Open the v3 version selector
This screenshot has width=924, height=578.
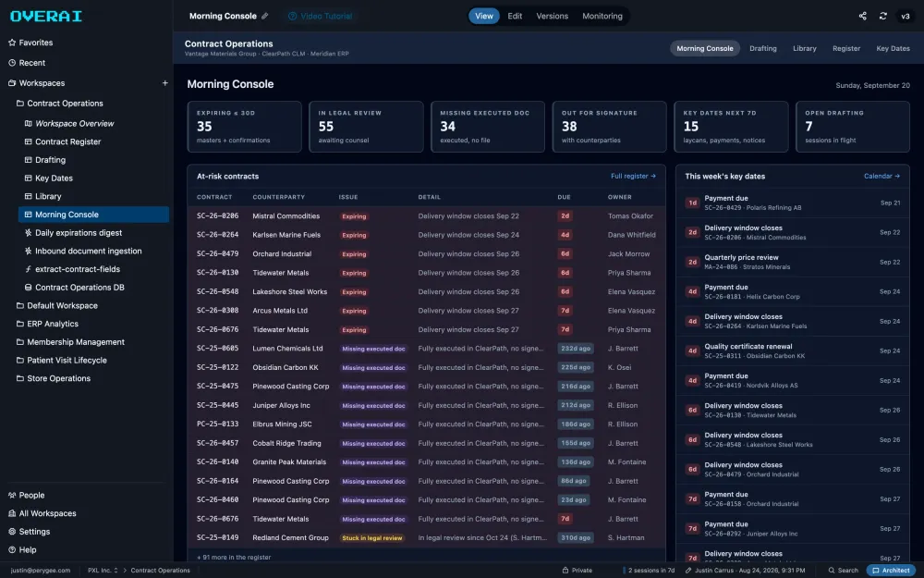tap(906, 16)
